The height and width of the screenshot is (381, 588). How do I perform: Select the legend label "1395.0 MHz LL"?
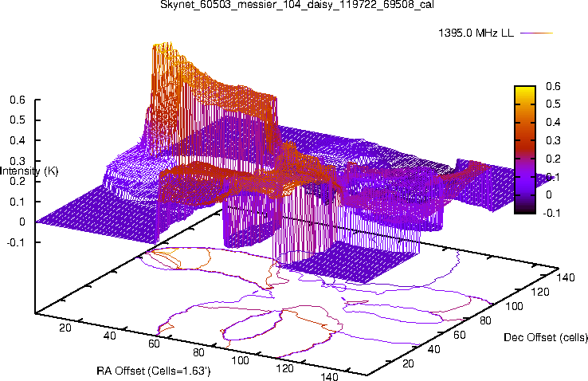point(476,33)
